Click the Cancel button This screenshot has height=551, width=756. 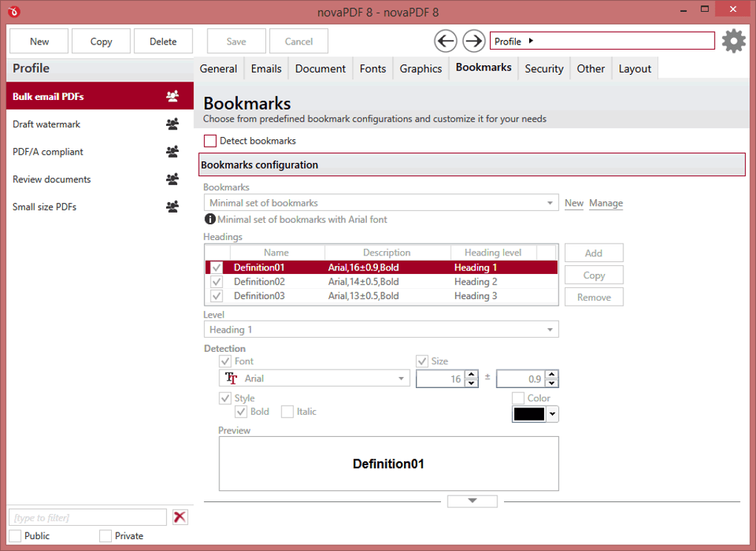[299, 41]
